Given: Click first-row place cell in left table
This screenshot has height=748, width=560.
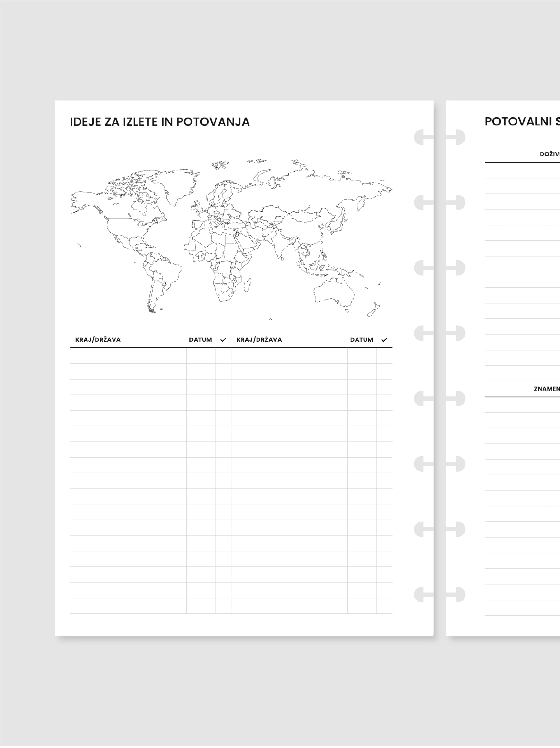Looking at the screenshot, I should click(128, 356).
